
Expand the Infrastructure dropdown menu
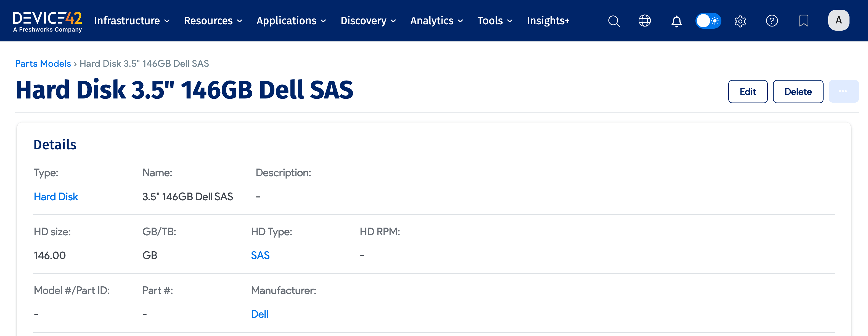click(x=132, y=21)
